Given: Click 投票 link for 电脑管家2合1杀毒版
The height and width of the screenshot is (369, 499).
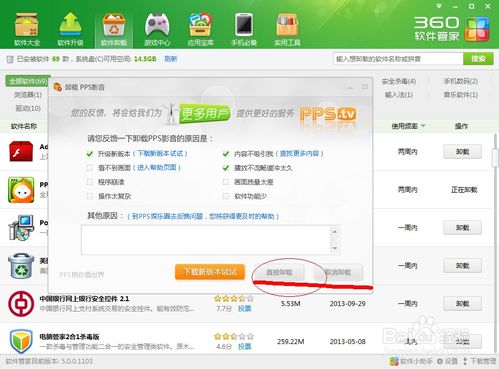Looking at the screenshot, I should (x=244, y=347).
